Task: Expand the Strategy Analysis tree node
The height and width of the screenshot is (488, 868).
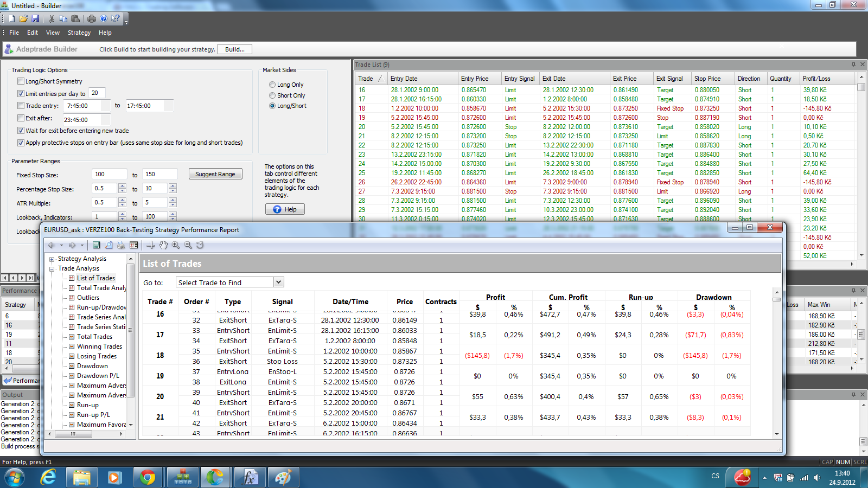Action: 52,259
